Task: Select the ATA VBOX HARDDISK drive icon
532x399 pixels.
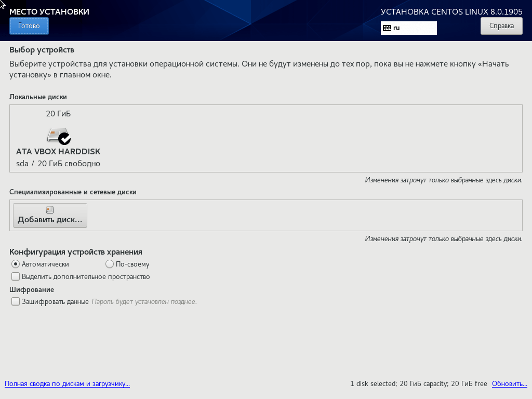Action: click(59, 136)
